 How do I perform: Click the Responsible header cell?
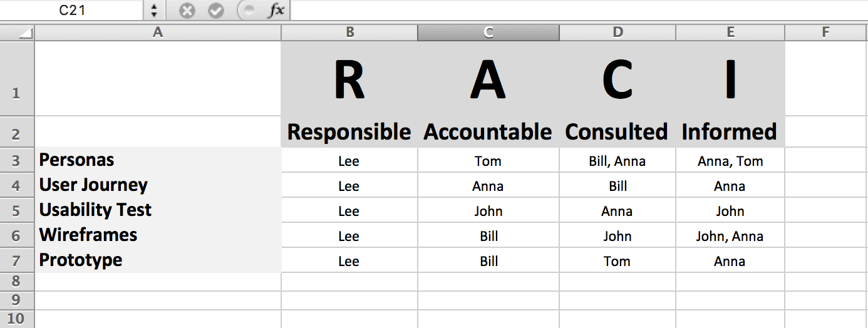click(349, 132)
